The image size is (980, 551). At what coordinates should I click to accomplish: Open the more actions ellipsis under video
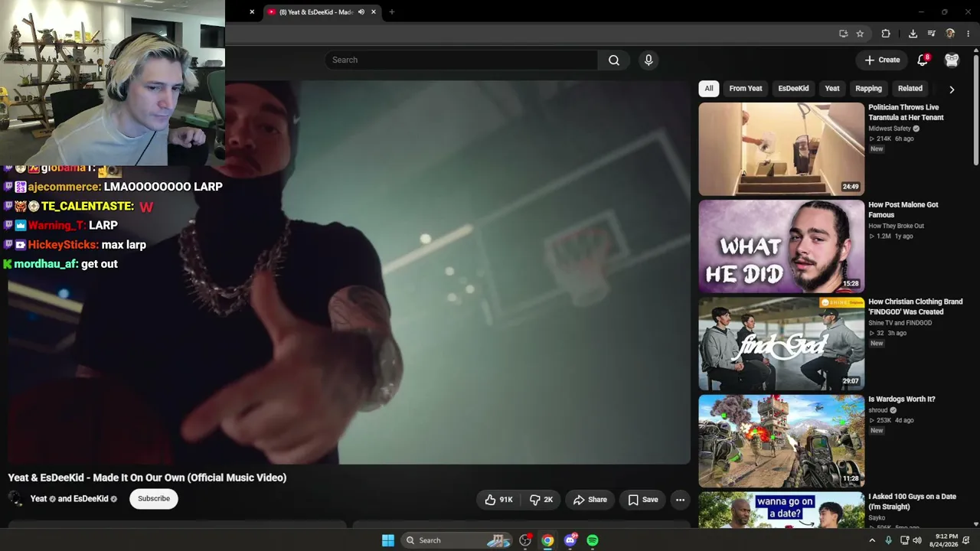pos(680,500)
